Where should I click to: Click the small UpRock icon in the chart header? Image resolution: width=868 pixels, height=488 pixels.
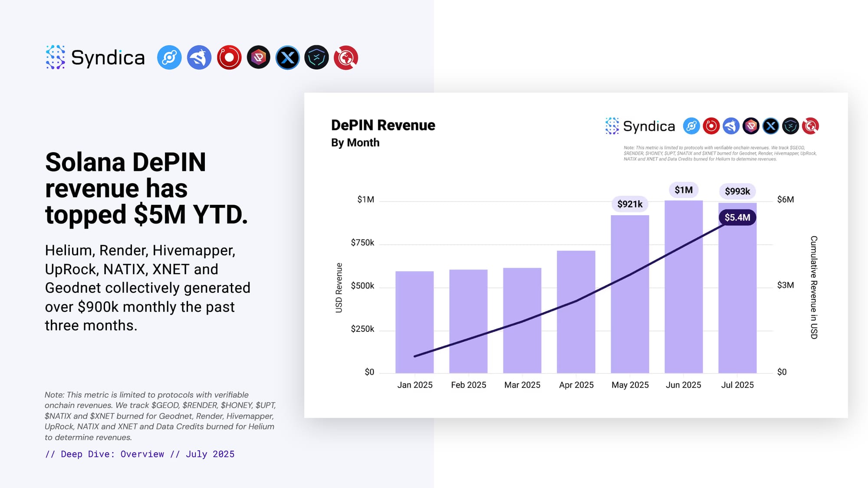tap(751, 126)
